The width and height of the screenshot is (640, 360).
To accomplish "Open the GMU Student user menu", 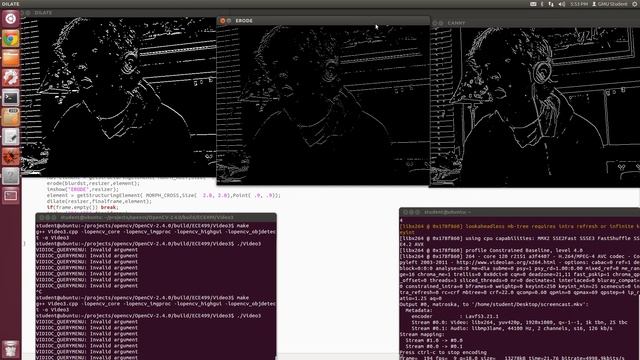I will [609, 4].
